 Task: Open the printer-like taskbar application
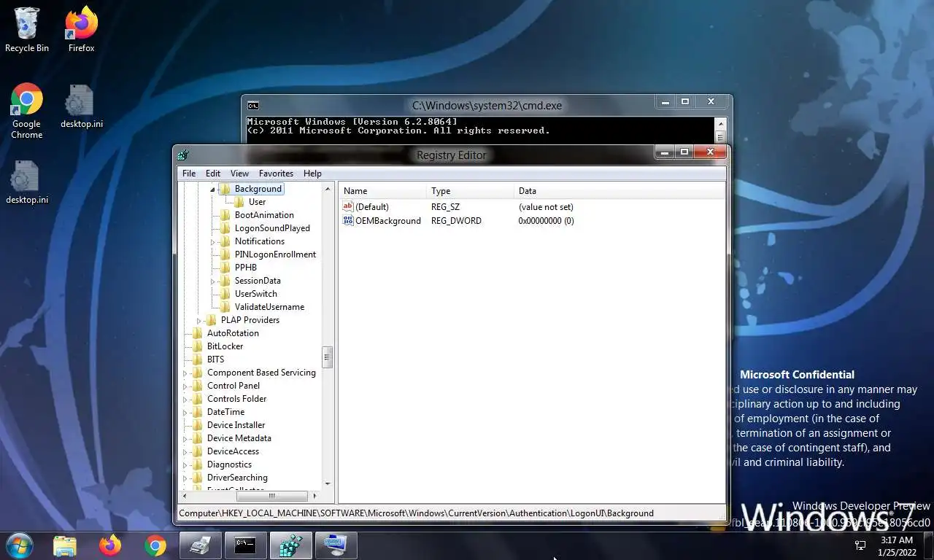click(200, 545)
